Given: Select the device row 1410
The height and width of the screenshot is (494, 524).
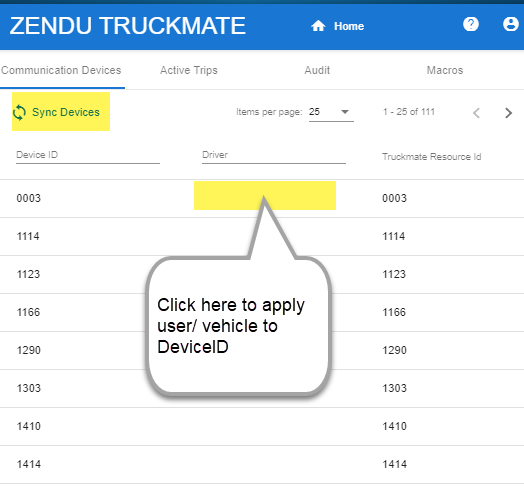Looking at the screenshot, I should point(262,426).
